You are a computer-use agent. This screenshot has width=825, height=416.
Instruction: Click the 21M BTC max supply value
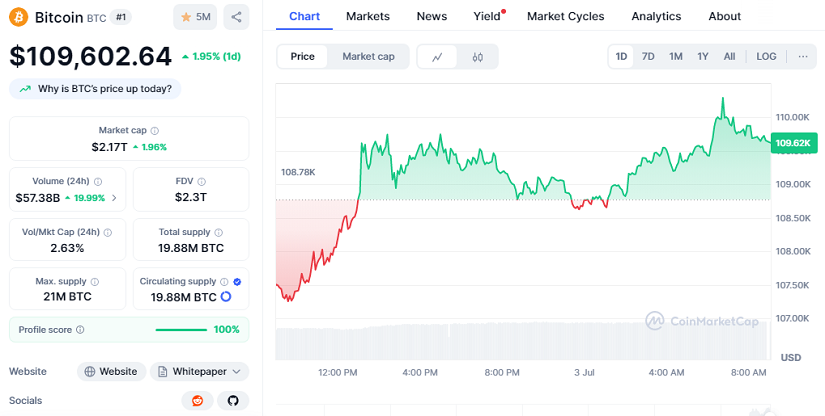point(67,297)
